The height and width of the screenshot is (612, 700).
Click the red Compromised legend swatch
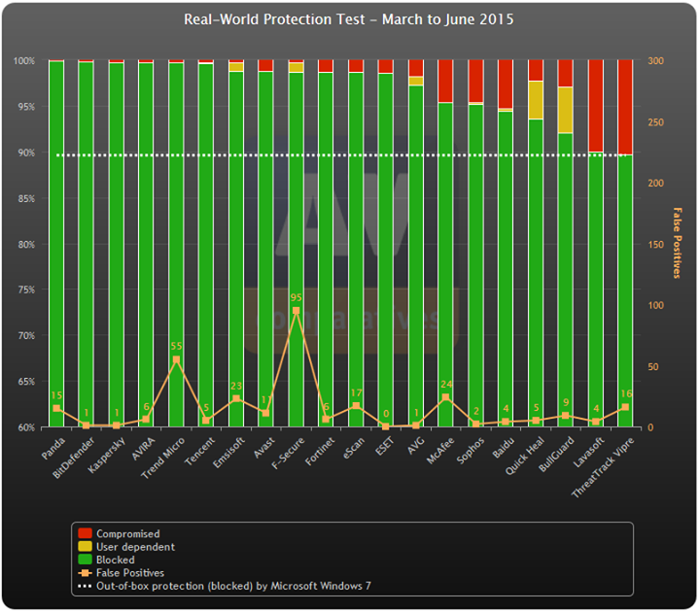pyautogui.click(x=85, y=533)
